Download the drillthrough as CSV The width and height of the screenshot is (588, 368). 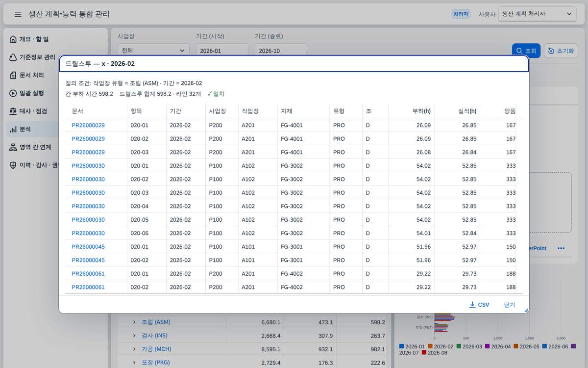[x=479, y=305]
